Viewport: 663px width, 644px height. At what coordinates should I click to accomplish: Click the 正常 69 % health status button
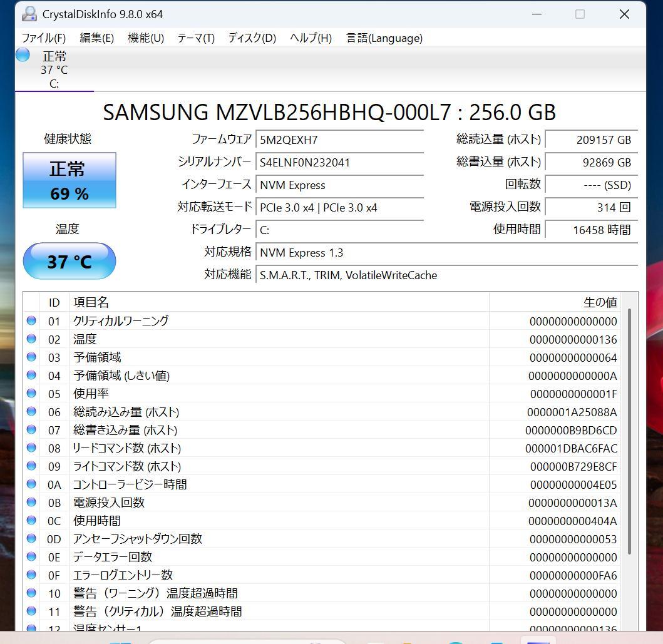point(69,180)
